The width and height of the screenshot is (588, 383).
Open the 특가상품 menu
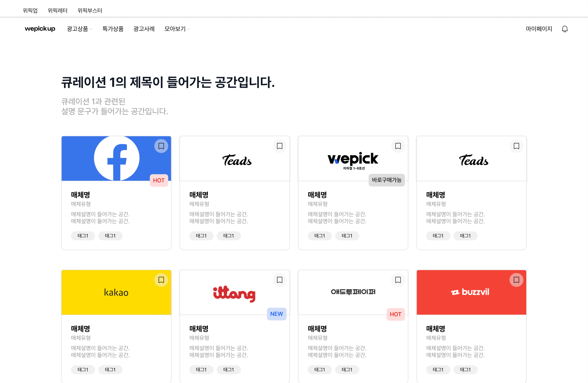click(x=113, y=29)
